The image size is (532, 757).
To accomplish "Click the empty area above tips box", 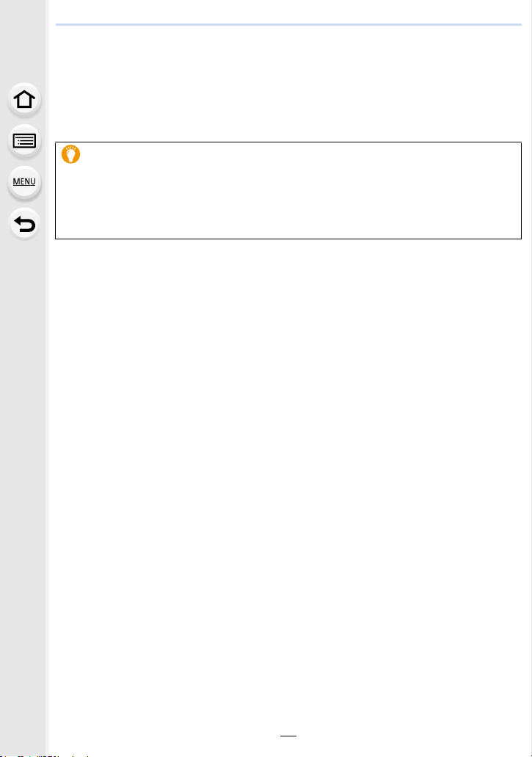I will (288, 82).
